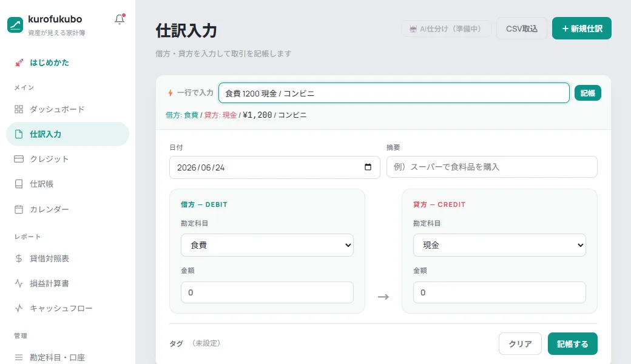Click the rocket icon beside はじめかた
631x364 pixels.
(x=19, y=62)
